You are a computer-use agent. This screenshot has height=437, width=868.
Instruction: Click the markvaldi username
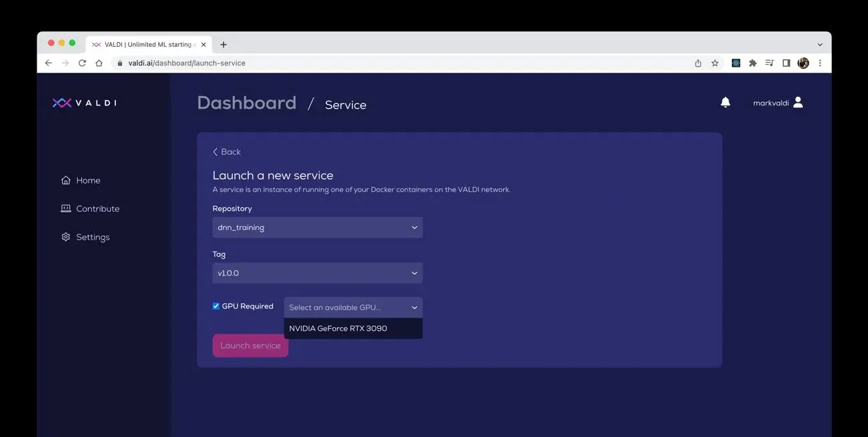[771, 103]
